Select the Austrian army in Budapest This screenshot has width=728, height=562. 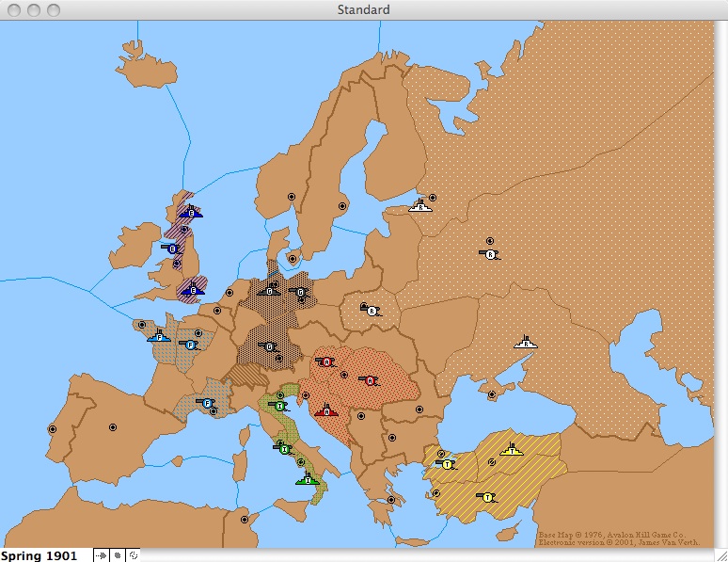(370, 380)
